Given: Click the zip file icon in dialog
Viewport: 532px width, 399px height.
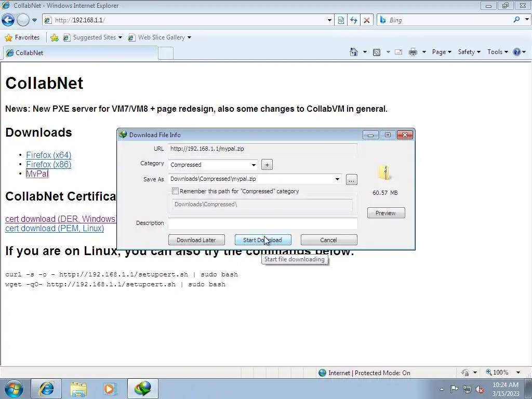Looking at the screenshot, I should click(x=385, y=172).
